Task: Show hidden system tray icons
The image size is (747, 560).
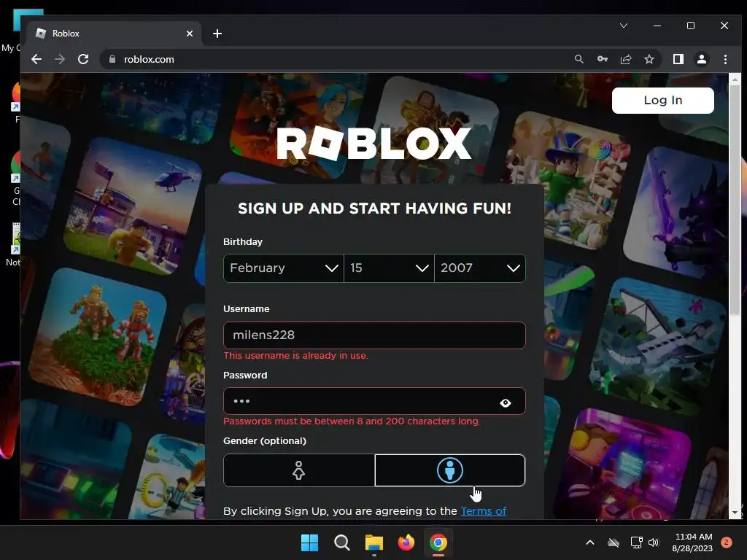Action: 589,542
